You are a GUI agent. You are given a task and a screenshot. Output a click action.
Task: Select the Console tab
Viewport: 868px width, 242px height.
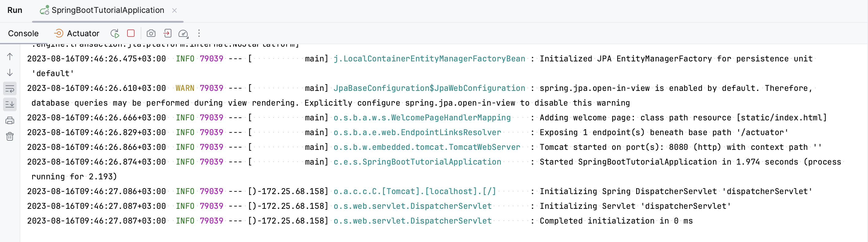pyautogui.click(x=23, y=33)
